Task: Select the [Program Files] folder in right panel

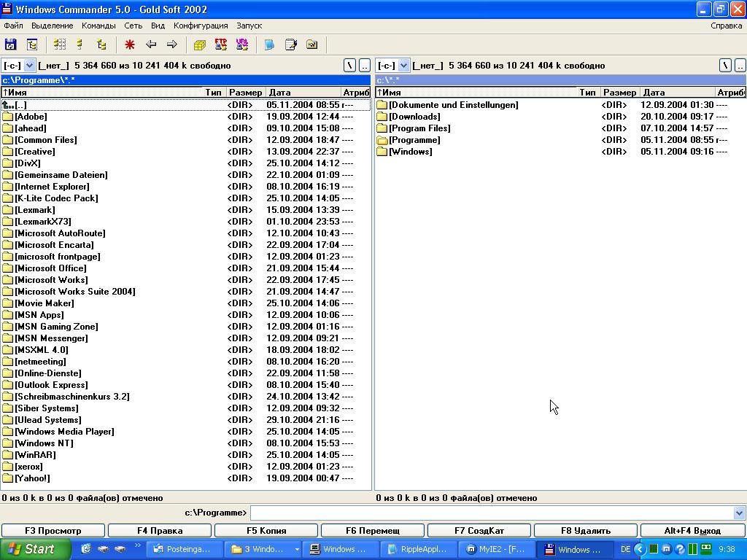Action: 560,128
